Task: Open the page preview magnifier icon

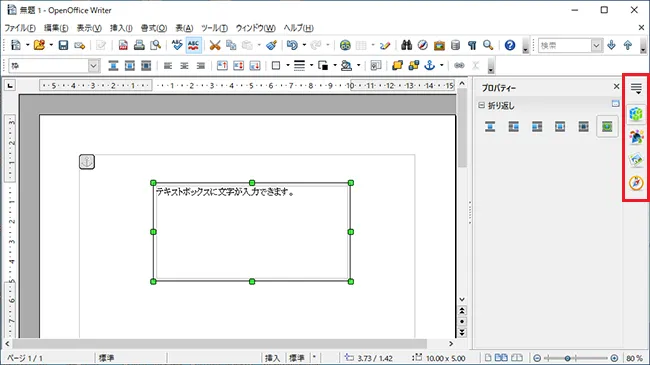Action: tap(155, 45)
